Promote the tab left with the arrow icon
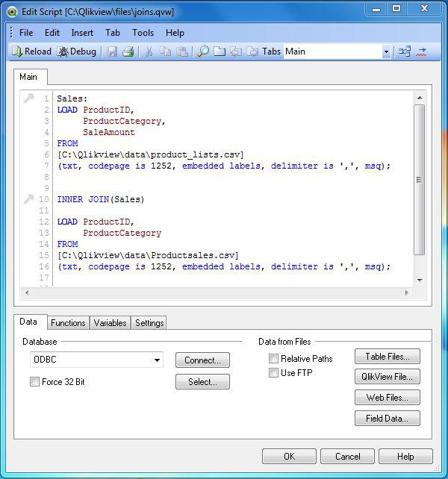This screenshot has width=448, height=479. pyautogui.click(x=236, y=51)
